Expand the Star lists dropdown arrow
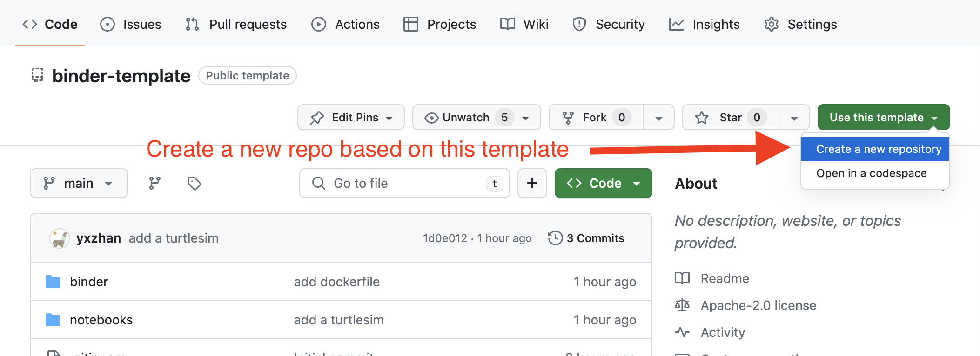980x356 pixels. coord(794,118)
